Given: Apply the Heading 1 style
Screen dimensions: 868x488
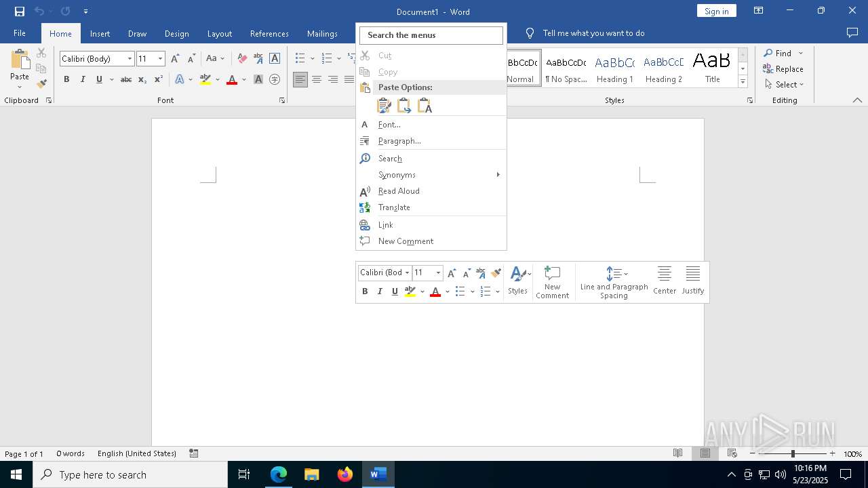Looking at the screenshot, I should (615, 68).
